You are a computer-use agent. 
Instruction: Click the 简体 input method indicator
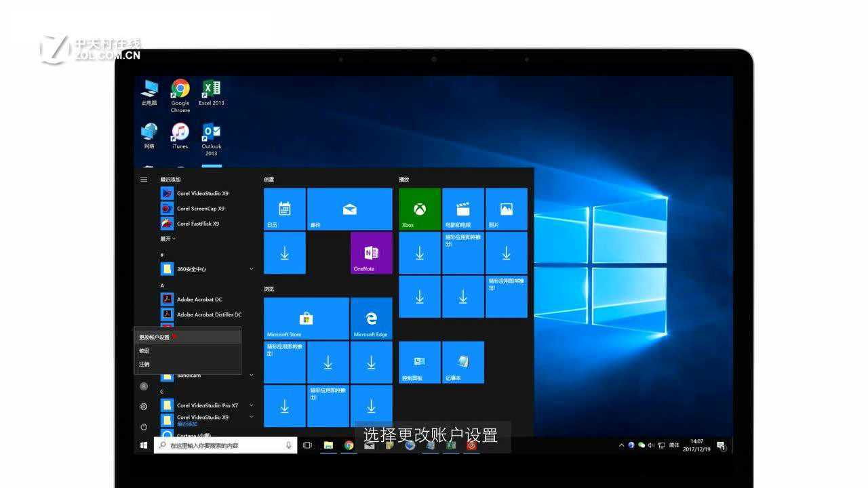(674, 445)
